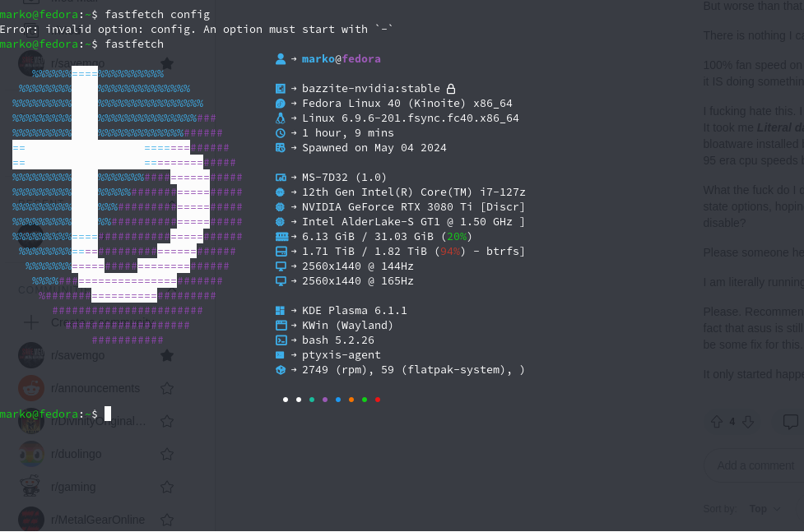
Task: Click the r/gaming Snoo avatar
Action: coord(31,487)
